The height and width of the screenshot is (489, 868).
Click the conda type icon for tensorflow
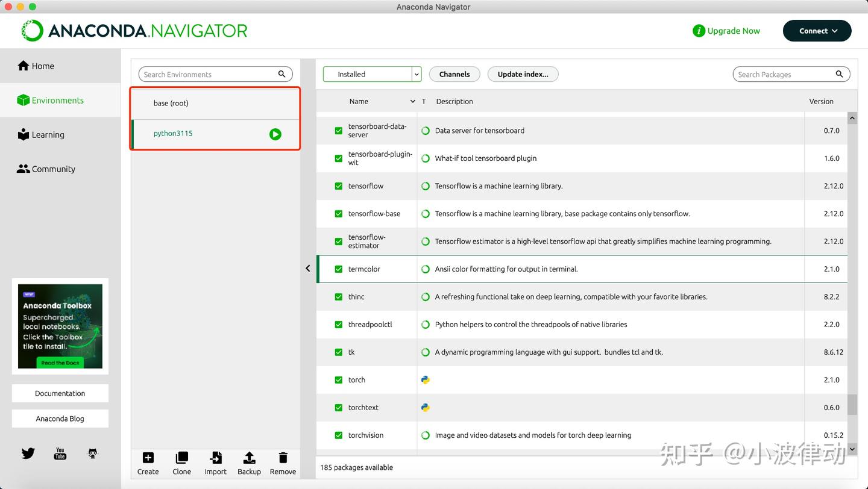[426, 186]
